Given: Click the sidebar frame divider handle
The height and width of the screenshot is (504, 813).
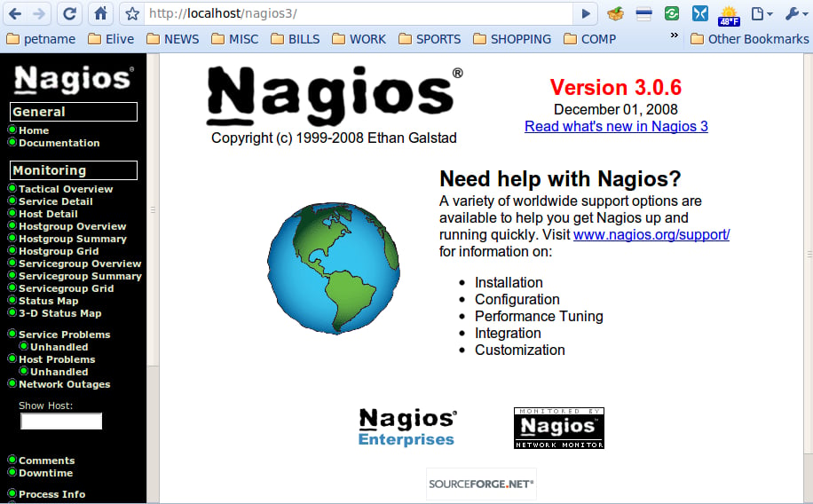Looking at the screenshot, I should pyautogui.click(x=153, y=210).
